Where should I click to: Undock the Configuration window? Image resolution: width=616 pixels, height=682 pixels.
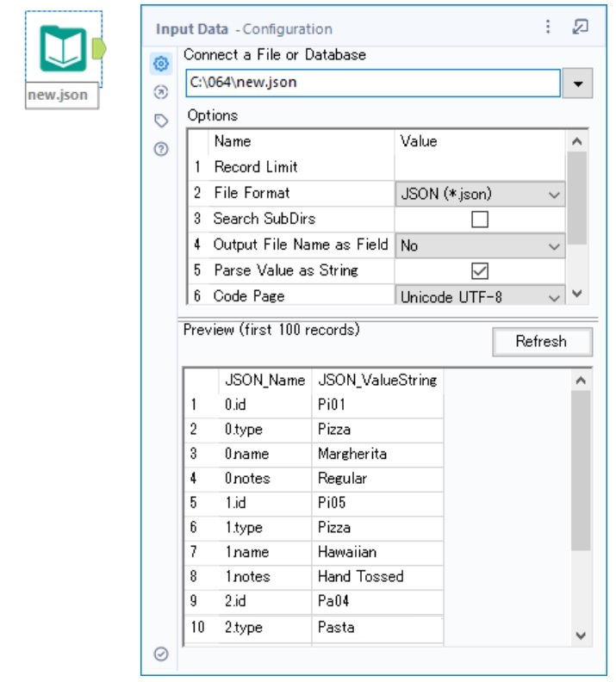(x=581, y=27)
